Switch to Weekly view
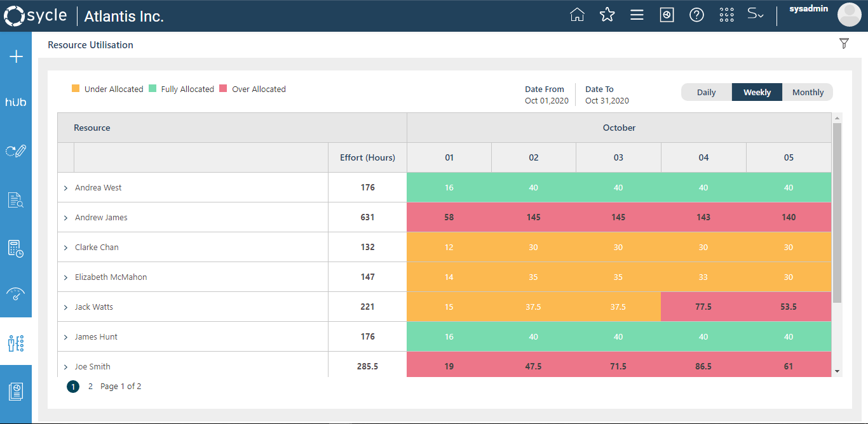 pos(757,92)
